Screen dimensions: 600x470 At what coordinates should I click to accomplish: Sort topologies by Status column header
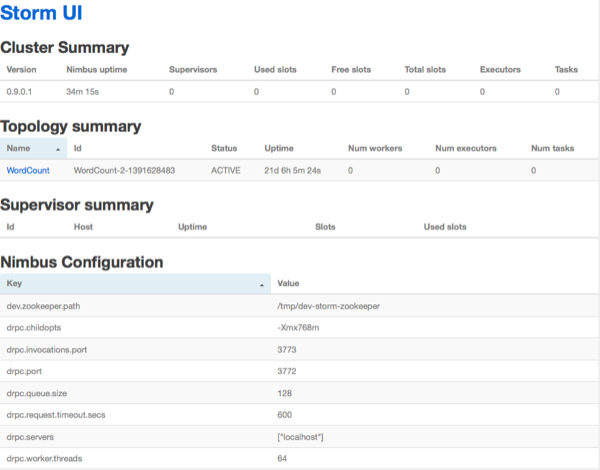click(x=224, y=148)
